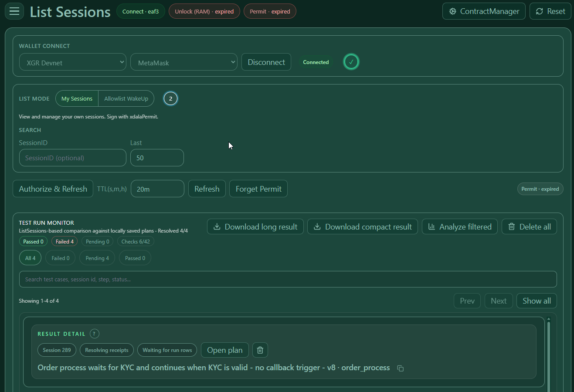The width and height of the screenshot is (574, 392).
Task: Switch list mode to Allowlist WakeUp
Action: (x=126, y=98)
